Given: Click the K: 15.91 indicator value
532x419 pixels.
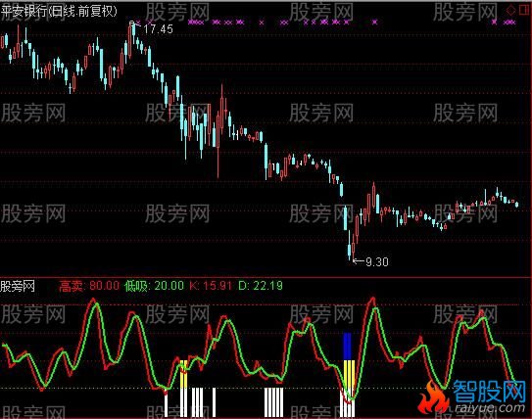Looking at the screenshot, I should click(211, 286).
